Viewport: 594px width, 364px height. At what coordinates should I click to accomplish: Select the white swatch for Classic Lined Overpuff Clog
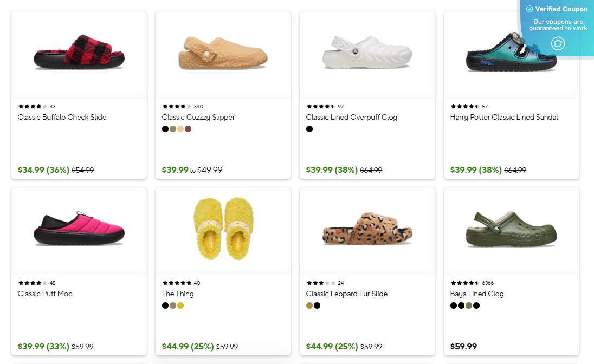pyautogui.click(x=317, y=129)
